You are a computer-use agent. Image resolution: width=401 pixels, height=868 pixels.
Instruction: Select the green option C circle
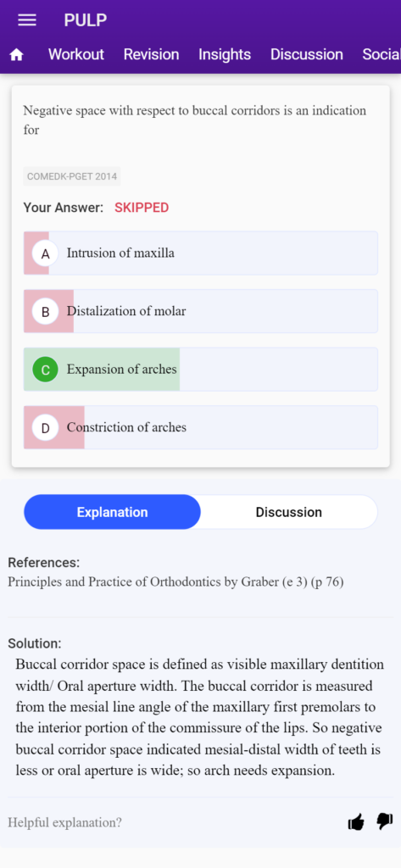click(46, 370)
